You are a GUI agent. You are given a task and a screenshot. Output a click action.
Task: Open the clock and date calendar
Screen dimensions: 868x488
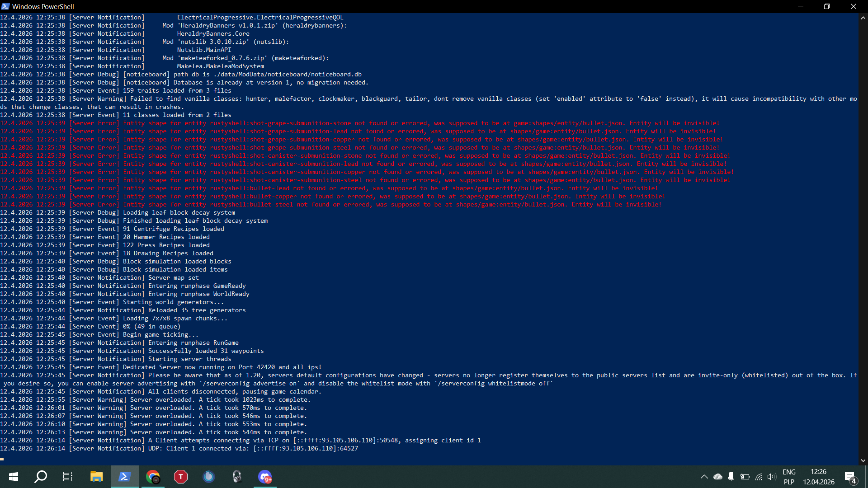point(818,477)
